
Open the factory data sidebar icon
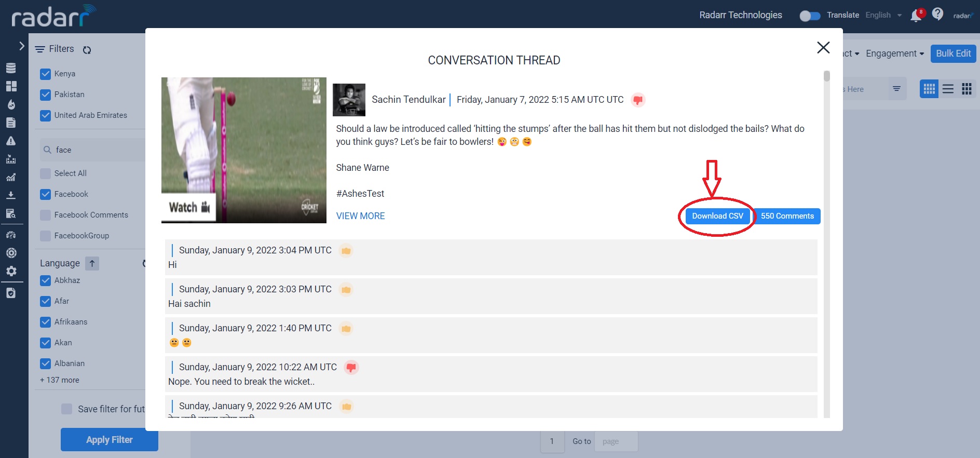click(x=11, y=159)
